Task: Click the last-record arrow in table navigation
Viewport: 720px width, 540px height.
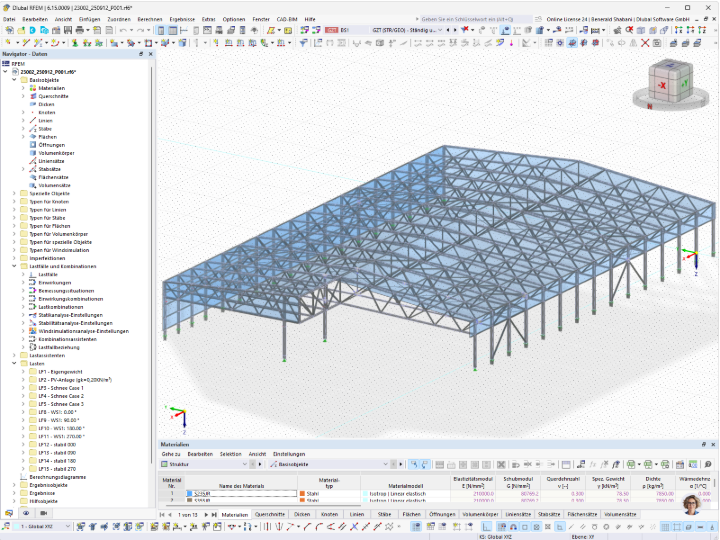Action: [214, 515]
